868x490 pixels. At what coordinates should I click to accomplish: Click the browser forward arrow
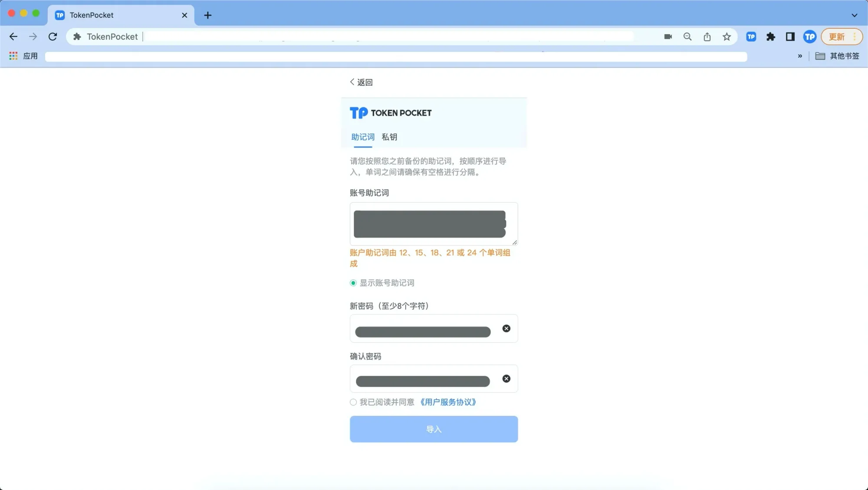33,37
